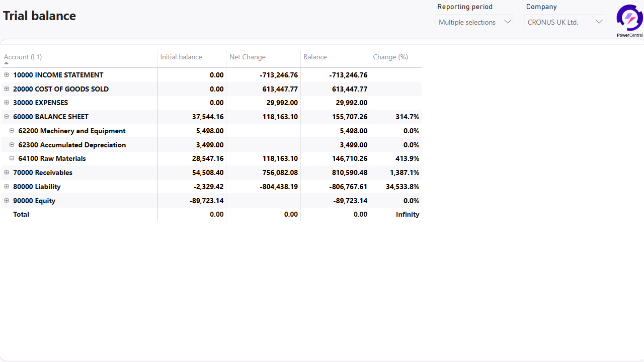Click the Change value 314.7%

(x=408, y=117)
